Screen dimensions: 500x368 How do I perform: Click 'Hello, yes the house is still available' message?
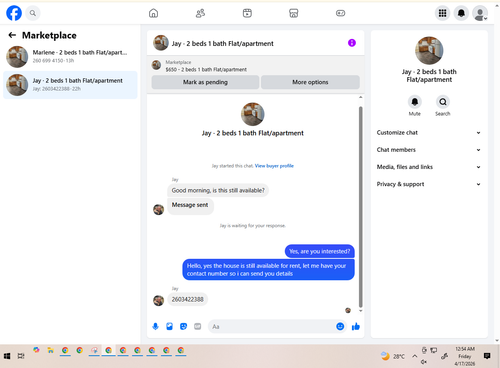(x=268, y=270)
